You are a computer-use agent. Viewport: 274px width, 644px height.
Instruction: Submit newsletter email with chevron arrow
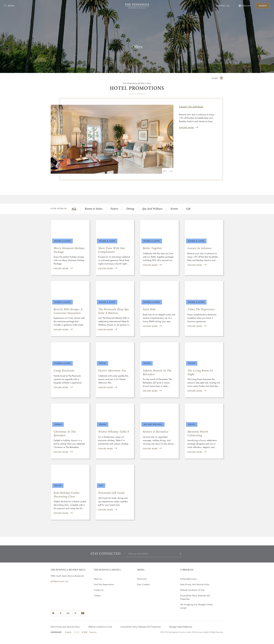(180, 554)
